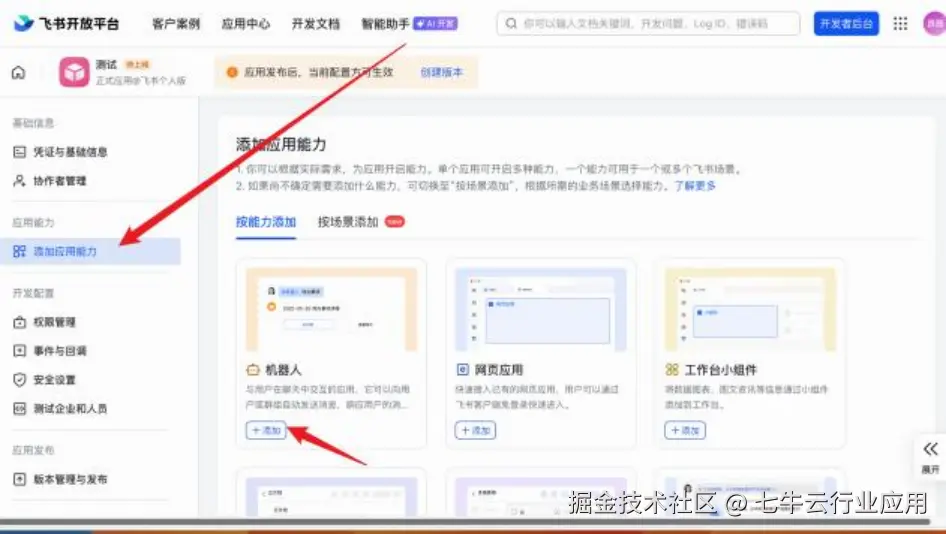Screen dimensions: 946x534
Task: Click the 机器人 robot icon
Action: 253,369
